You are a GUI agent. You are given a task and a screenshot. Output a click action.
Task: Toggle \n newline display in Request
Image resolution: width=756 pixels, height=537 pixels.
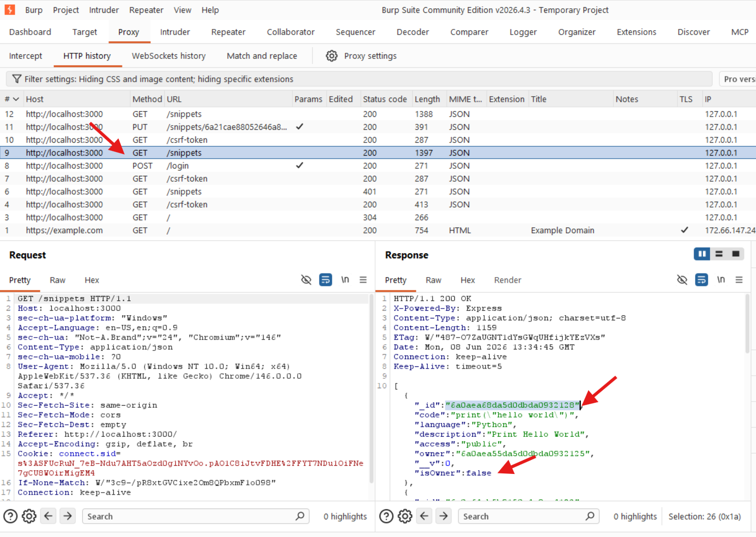pyautogui.click(x=345, y=280)
